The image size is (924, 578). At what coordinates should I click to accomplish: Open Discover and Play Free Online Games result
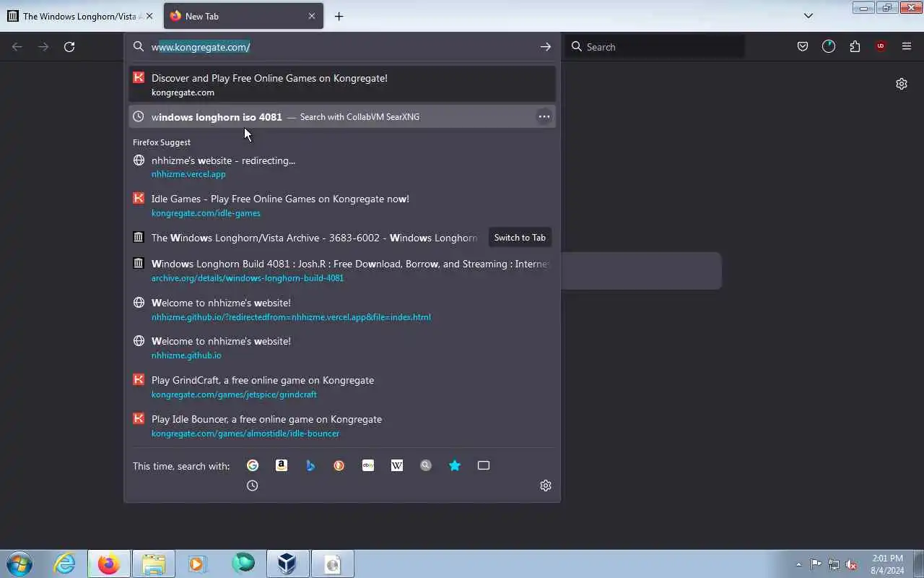coord(342,85)
